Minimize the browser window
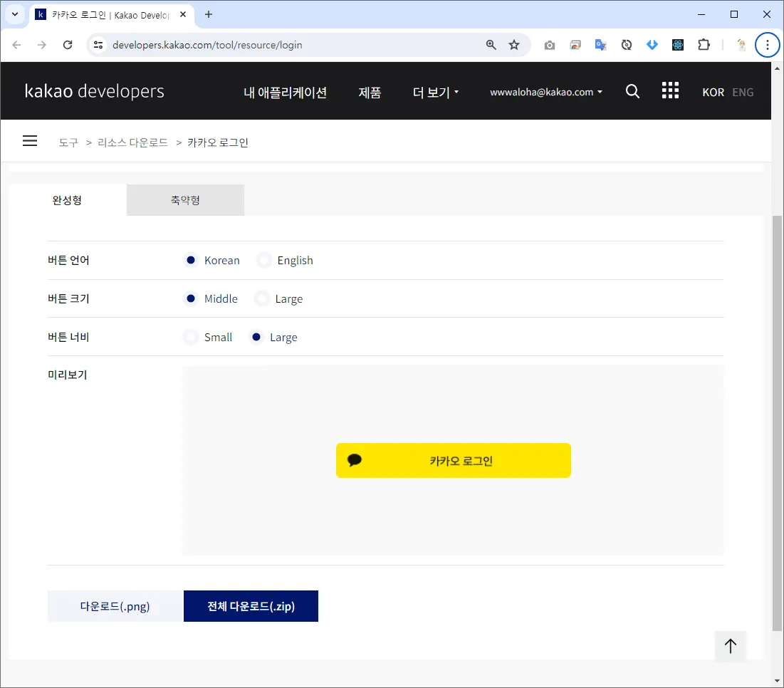Viewport: 784px width, 688px height. coord(701,14)
